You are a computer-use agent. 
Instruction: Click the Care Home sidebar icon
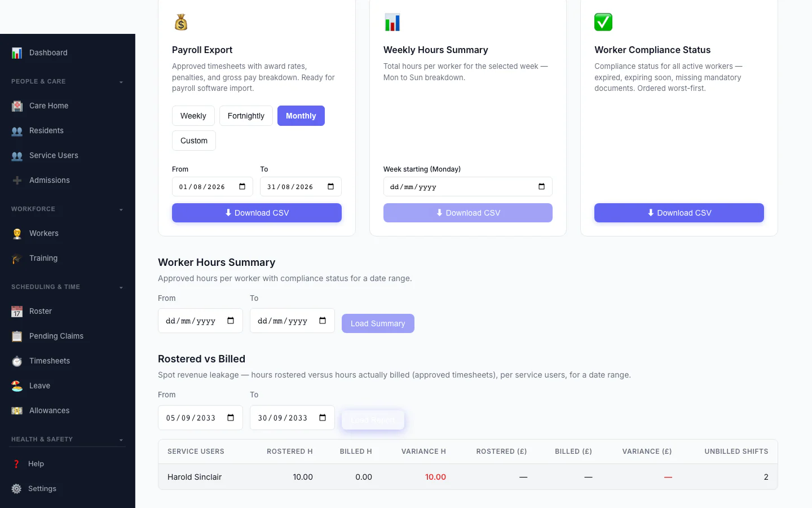click(x=17, y=106)
